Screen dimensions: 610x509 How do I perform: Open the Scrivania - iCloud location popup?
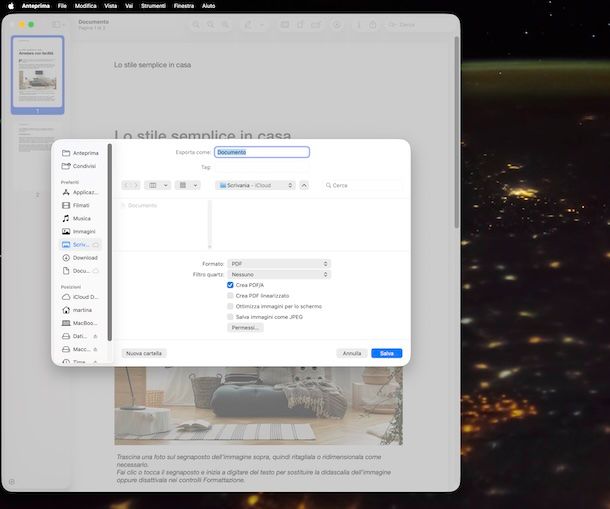click(x=256, y=185)
